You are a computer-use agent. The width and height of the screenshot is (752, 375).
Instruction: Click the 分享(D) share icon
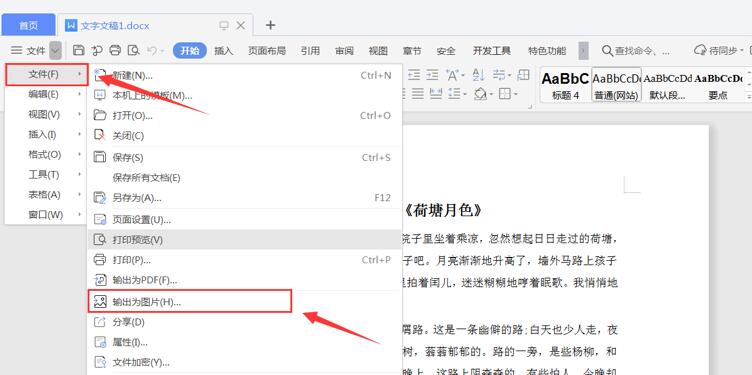click(100, 322)
